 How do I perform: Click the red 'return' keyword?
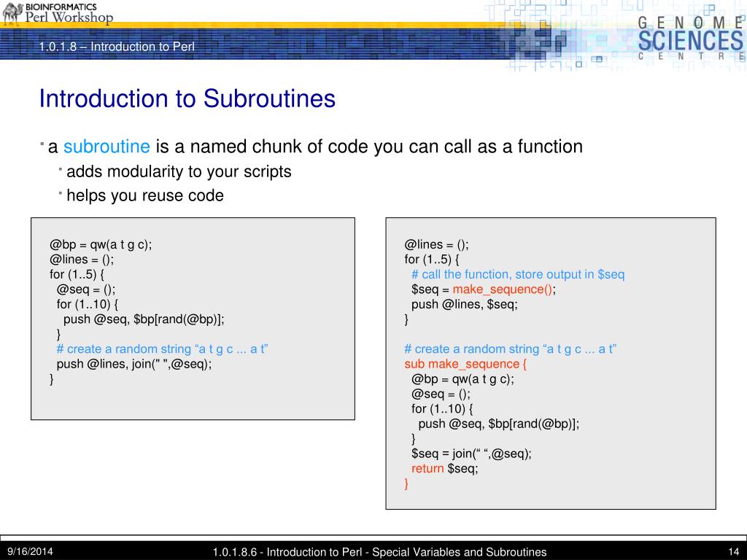pyautogui.click(x=427, y=469)
